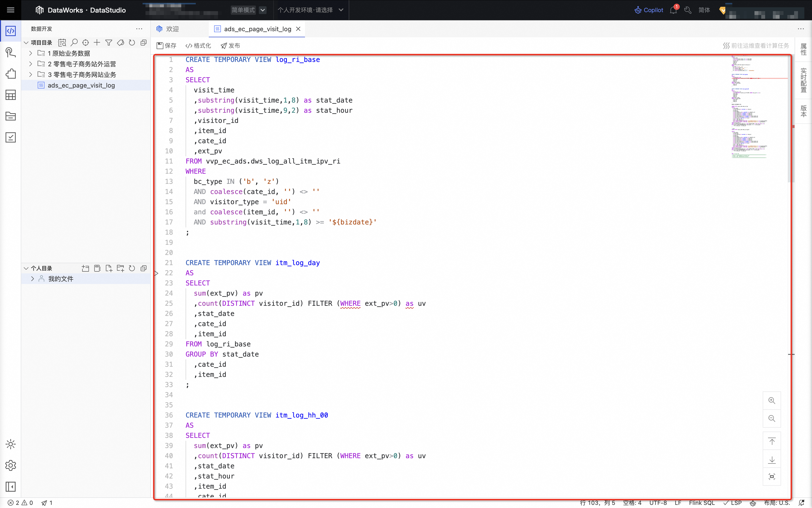812x508 pixels.
Task: Click the Flink SQL language mode
Action: (x=702, y=503)
